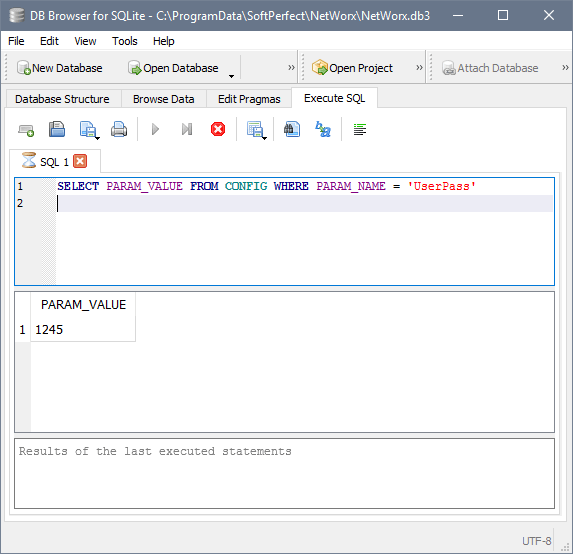
Task: Expand the Attach Database toolbar overflow chevron
Action: [x=565, y=68]
